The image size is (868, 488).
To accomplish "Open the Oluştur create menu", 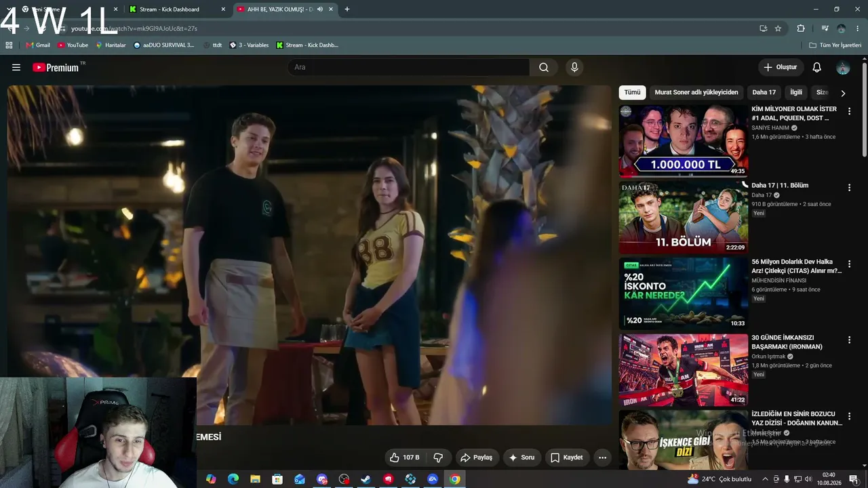I will [781, 67].
